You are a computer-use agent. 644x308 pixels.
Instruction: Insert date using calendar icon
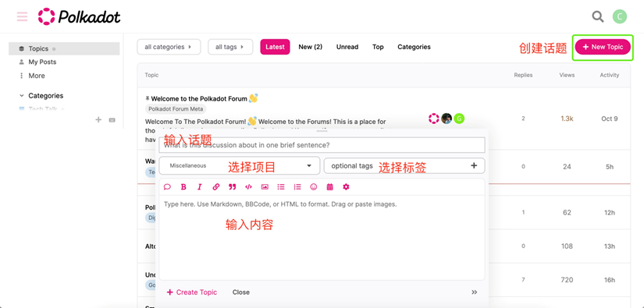(x=329, y=187)
